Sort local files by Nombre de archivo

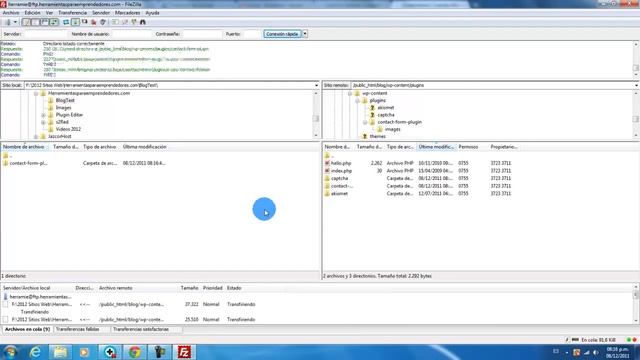click(x=25, y=147)
